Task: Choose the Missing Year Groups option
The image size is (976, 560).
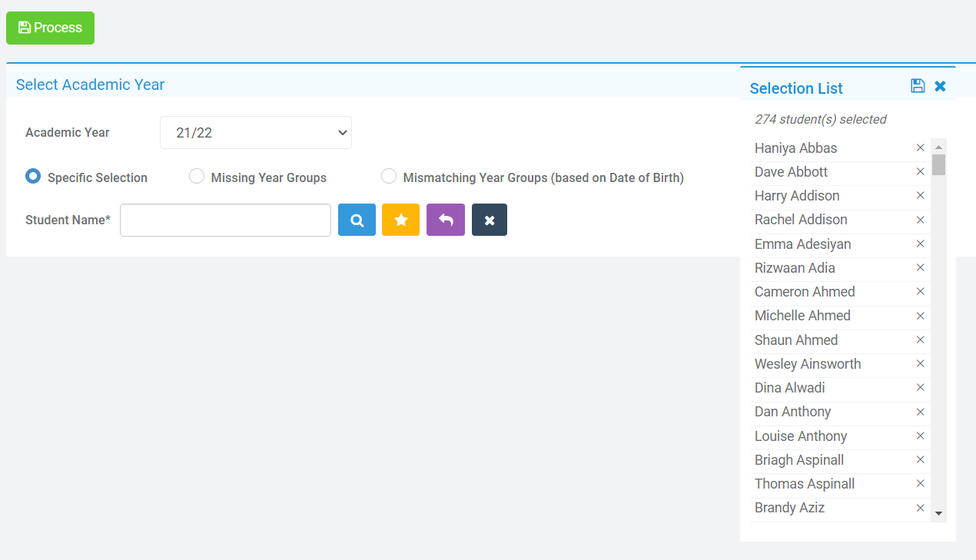Action: click(197, 177)
